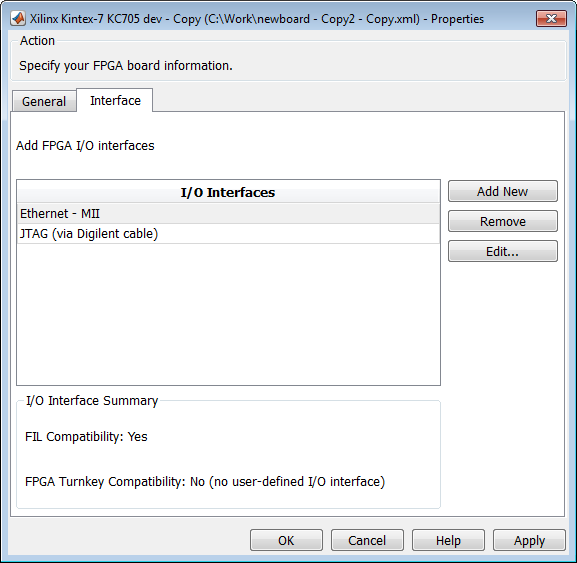Cancel the board properties changes
The height and width of the screenshot is (563, 577).
[x=367, y=540]
